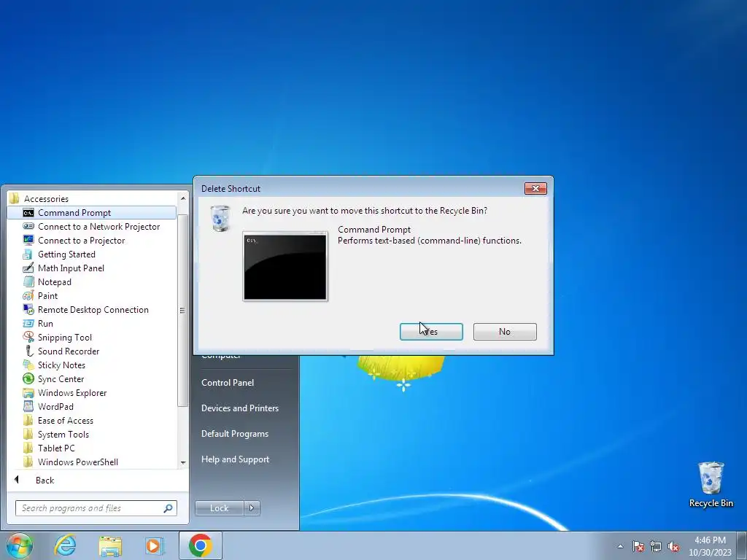747x560 pixels.
Task: Select Remote Desktop Connection entry
Action: (93, 309)
